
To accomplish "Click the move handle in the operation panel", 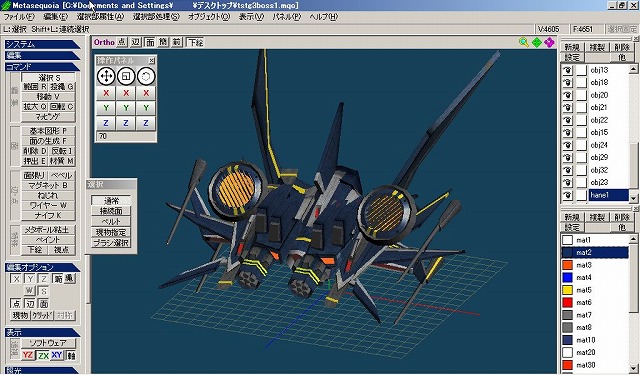I will (x=106, y=76).
